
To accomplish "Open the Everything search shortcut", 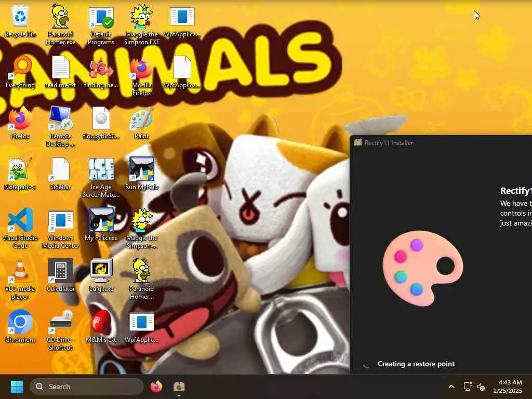I will [x=20, y=72].
